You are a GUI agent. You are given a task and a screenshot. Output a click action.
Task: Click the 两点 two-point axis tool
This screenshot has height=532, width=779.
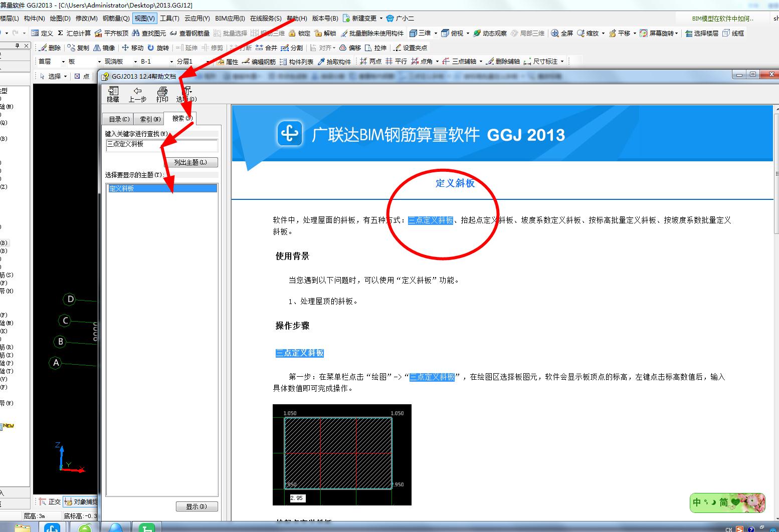coord(371,61)
